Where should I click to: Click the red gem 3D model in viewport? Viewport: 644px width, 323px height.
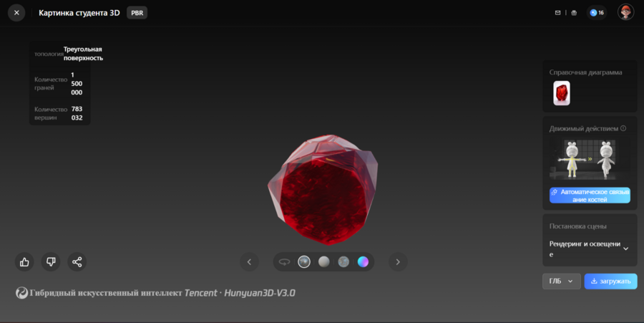click(x=323, y=190)
